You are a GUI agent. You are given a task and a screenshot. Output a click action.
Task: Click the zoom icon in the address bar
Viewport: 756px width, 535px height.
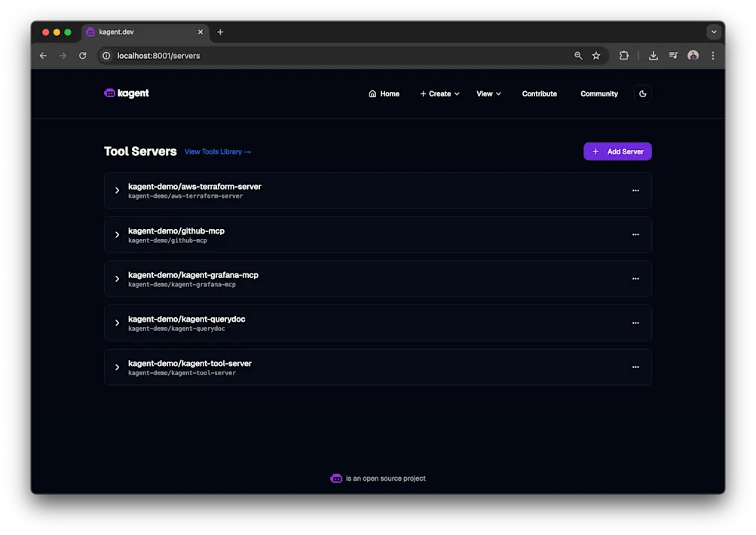(x=577, y=55)
